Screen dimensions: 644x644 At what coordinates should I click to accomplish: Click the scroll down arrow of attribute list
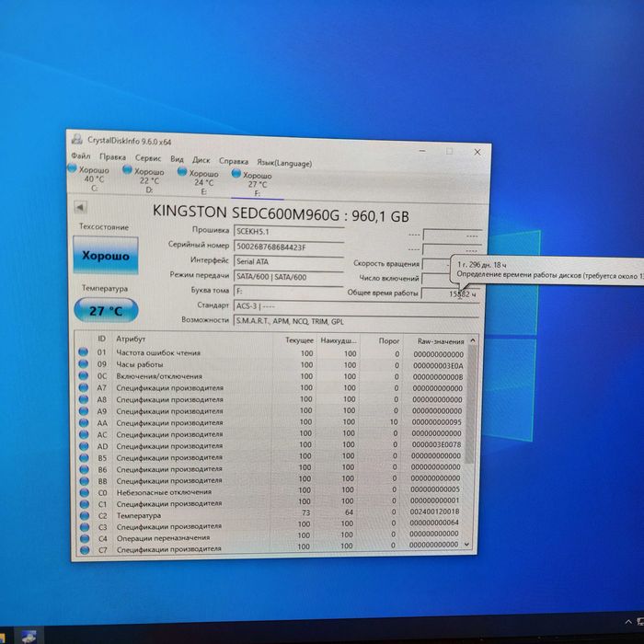tap(467, 545)
